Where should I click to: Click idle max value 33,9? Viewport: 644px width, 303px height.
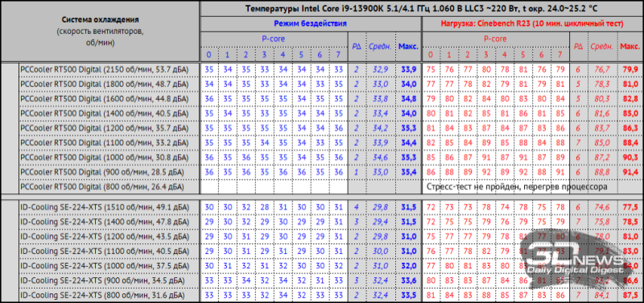[408, 69]
